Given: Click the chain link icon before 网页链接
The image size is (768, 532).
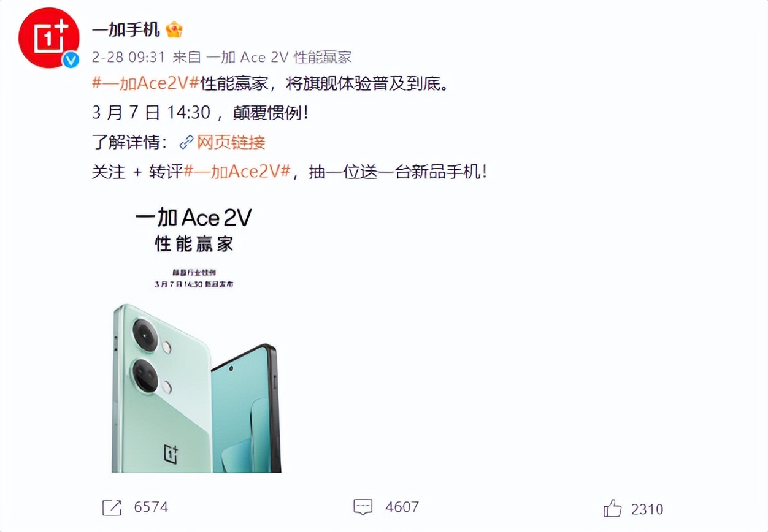Looking at the screenshot, I should 186,143.
